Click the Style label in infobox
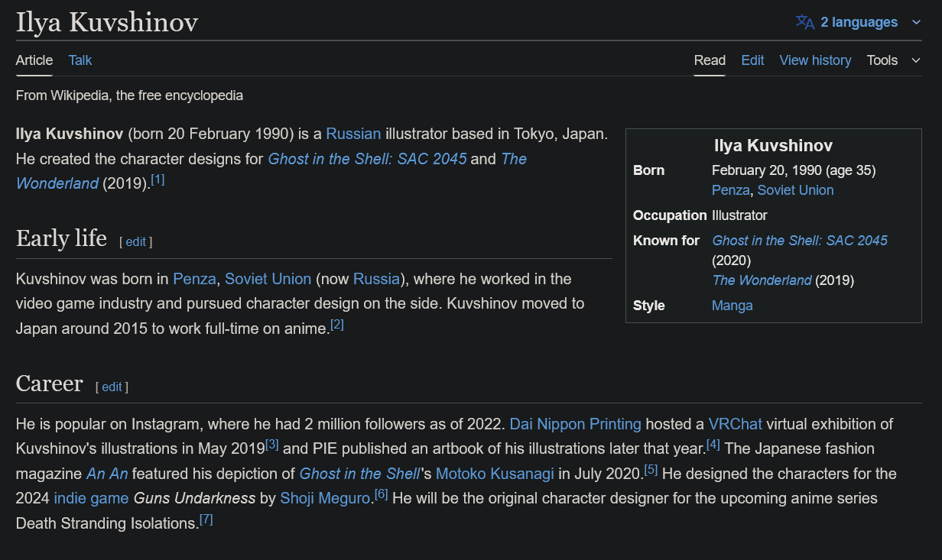942x560 pixels. click(648, 306)
